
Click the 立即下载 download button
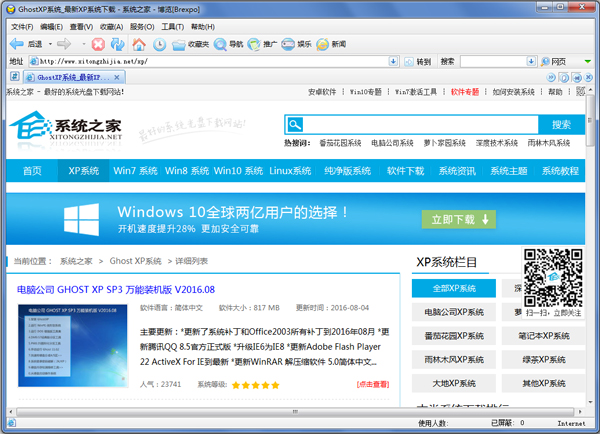pyautogui.click(x=459, y=219)
